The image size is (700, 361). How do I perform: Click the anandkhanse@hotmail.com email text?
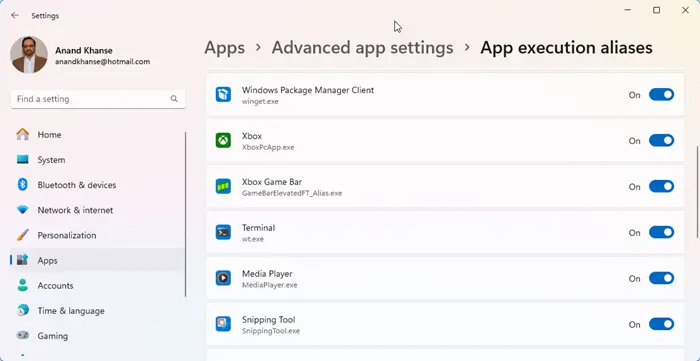(x=103, y=62)
